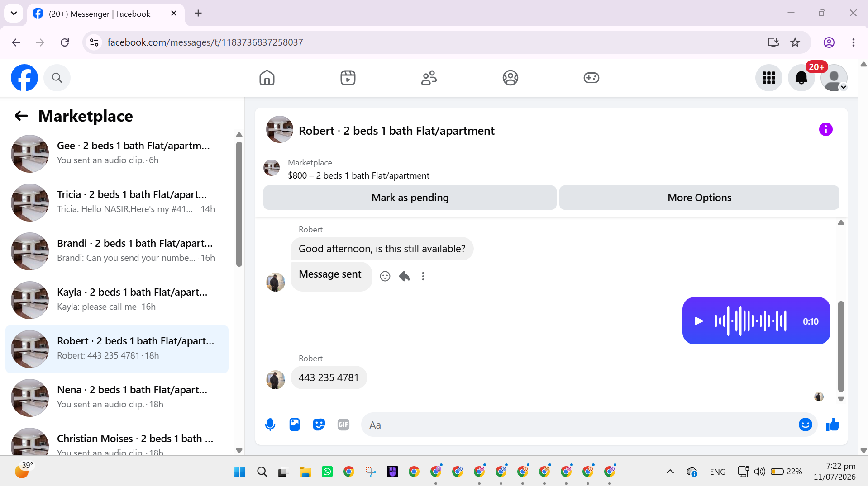Go back from Marketplace with arrow
Screen dimensions: 868x486
coord(21,116)
